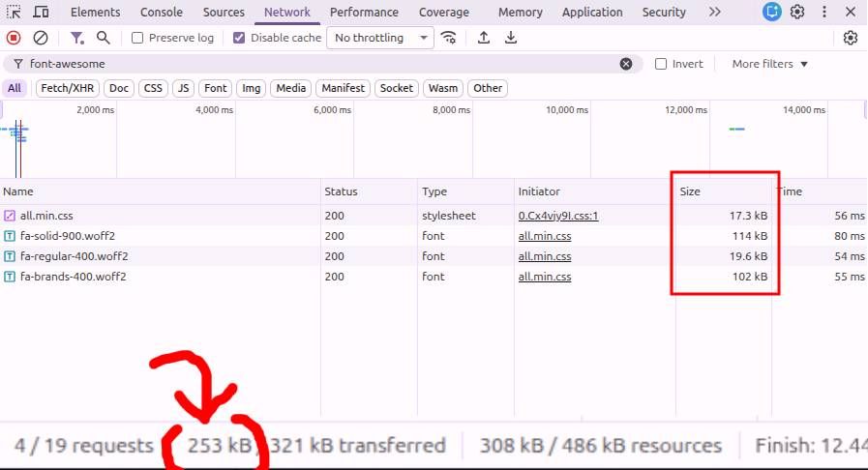The width and height of the screenshot is (868, 470).
Task: Open the Memory tab
Action: pos(521,12)
